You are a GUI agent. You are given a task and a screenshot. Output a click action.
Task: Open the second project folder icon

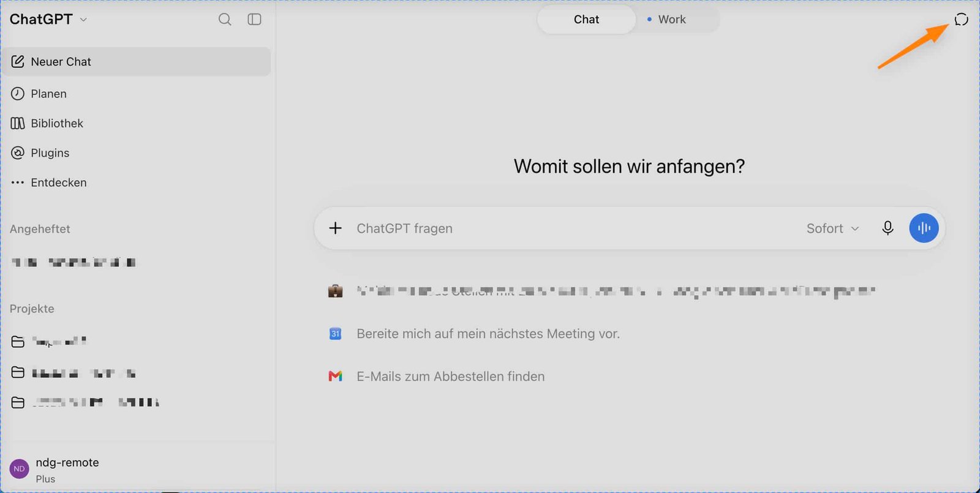tap(18, 372)
